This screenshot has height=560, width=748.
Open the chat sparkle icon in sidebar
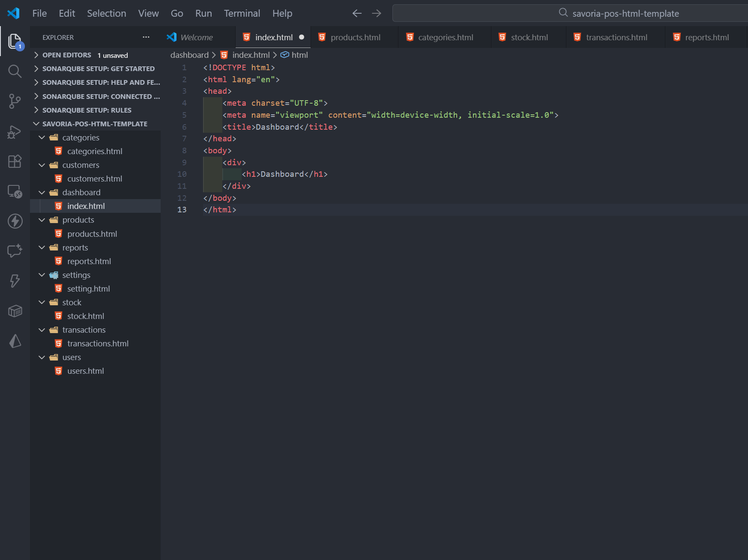(15, 250)
